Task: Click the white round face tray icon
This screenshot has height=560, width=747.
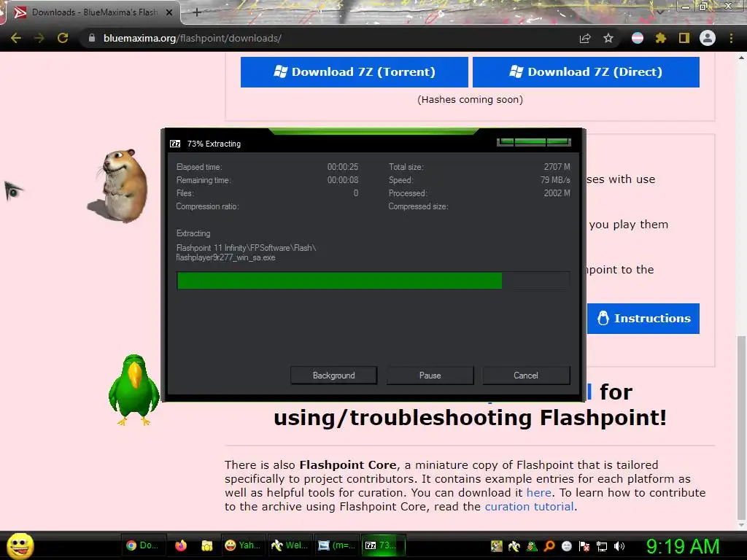Action: point(566,545)
